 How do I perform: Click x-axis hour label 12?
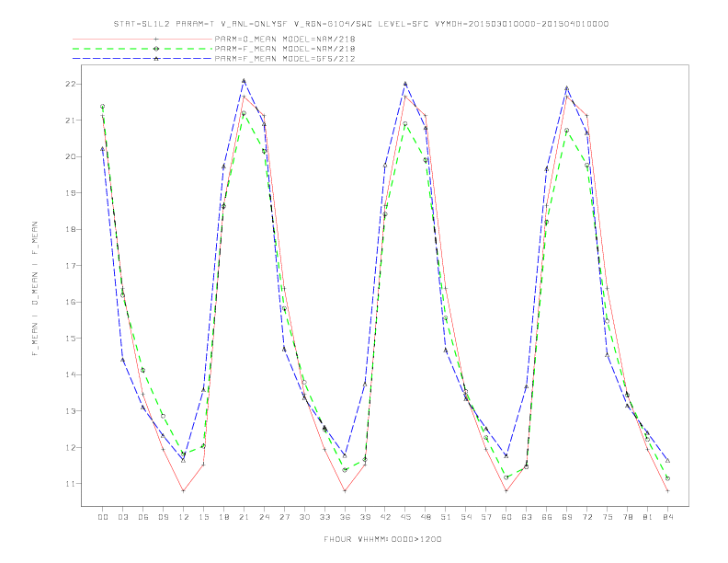pyautogui.click(x=184, y=517)
